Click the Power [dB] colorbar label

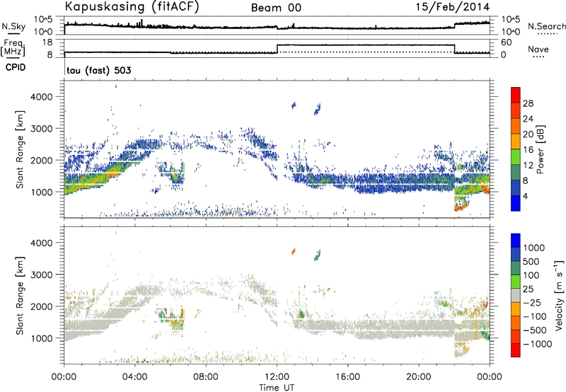[540, 149]
